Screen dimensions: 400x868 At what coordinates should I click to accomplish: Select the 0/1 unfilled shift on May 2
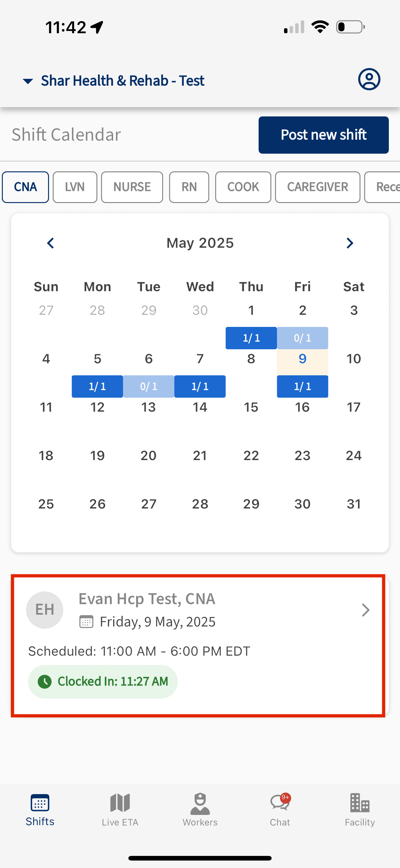(x=302, y=338)
